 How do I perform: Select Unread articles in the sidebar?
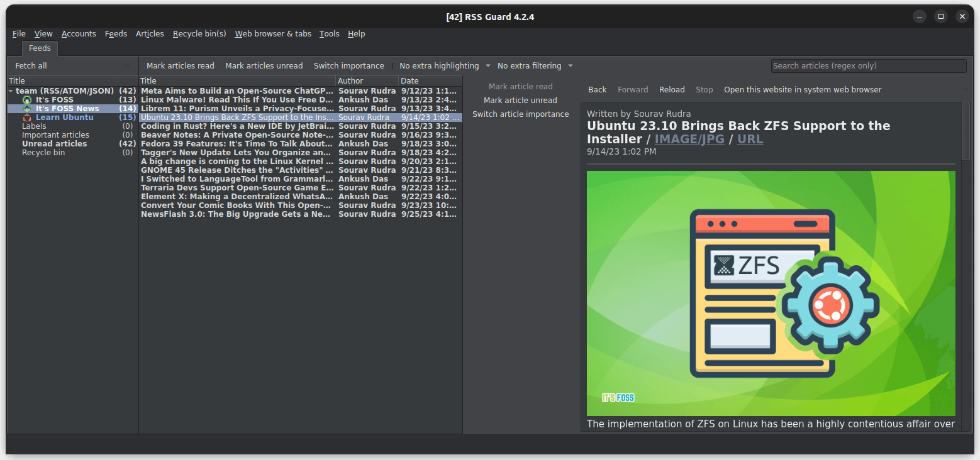(x=55, y=143)
